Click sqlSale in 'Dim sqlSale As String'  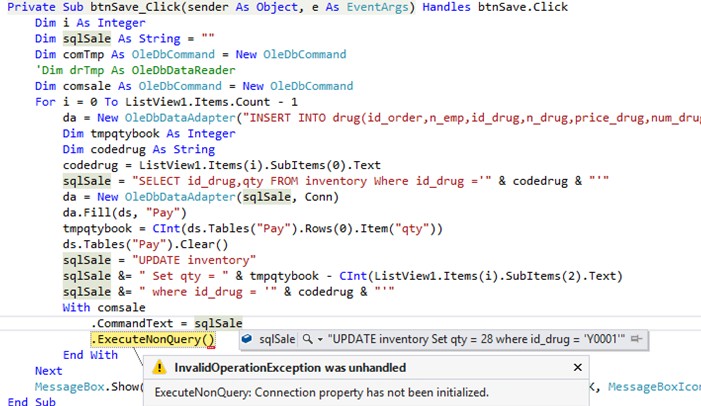coord(87,39)
